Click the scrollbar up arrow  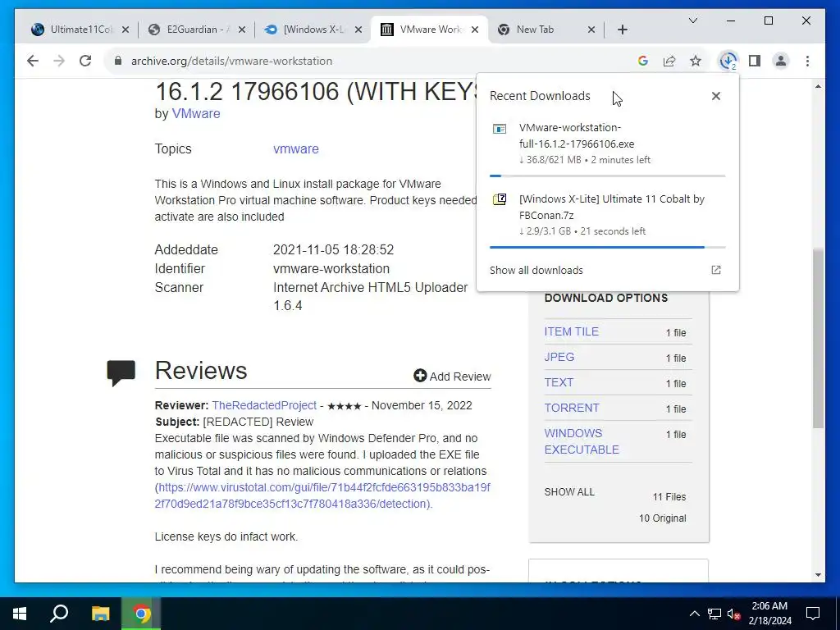[x=818, y=86]
